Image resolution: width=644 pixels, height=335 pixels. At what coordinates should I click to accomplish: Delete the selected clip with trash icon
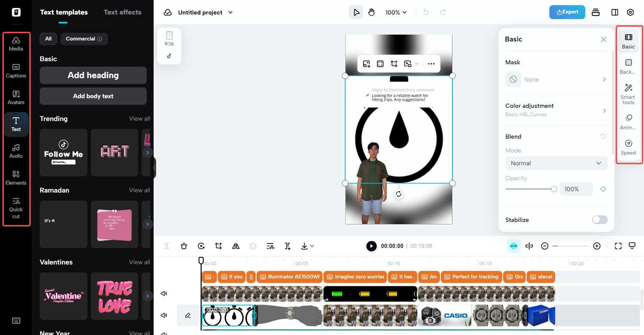click(x=184, y=246)
